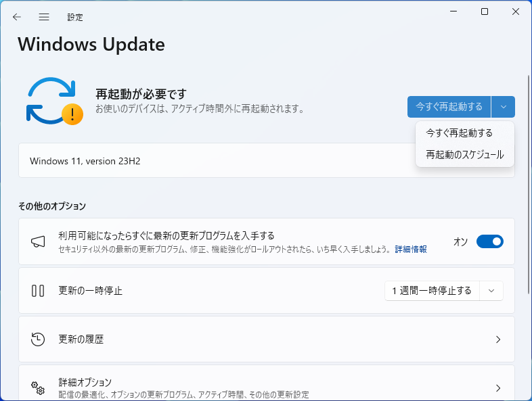This screenshot has width=532, height=401.
Task: Minimize the Settings window
Action: (x=453, y=11)
